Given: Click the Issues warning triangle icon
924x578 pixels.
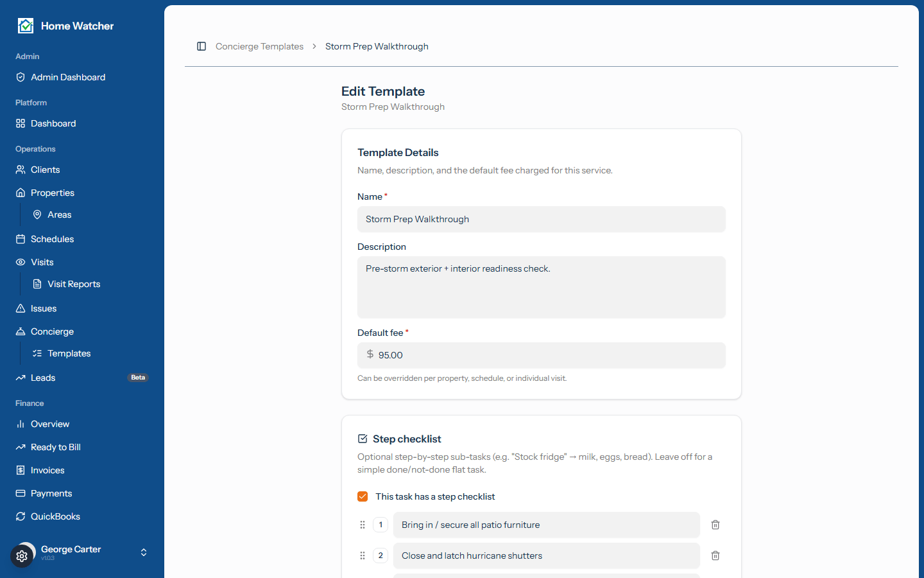Looking at the screenshot, I should 21,308.
